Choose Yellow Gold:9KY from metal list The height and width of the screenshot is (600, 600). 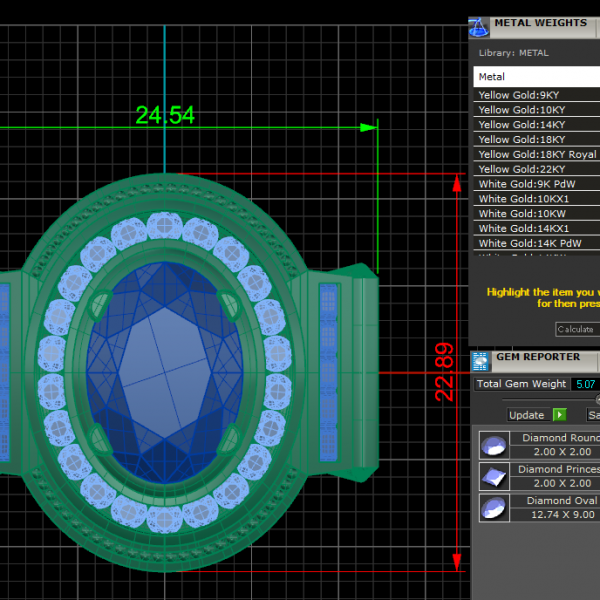pyautogui.click(x=518, y=96)
